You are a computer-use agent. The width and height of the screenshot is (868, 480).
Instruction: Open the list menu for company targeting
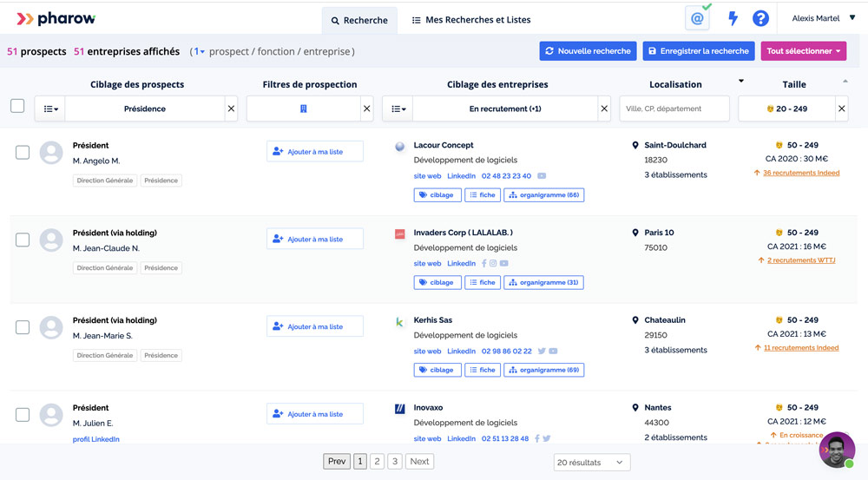coord(398,108)
